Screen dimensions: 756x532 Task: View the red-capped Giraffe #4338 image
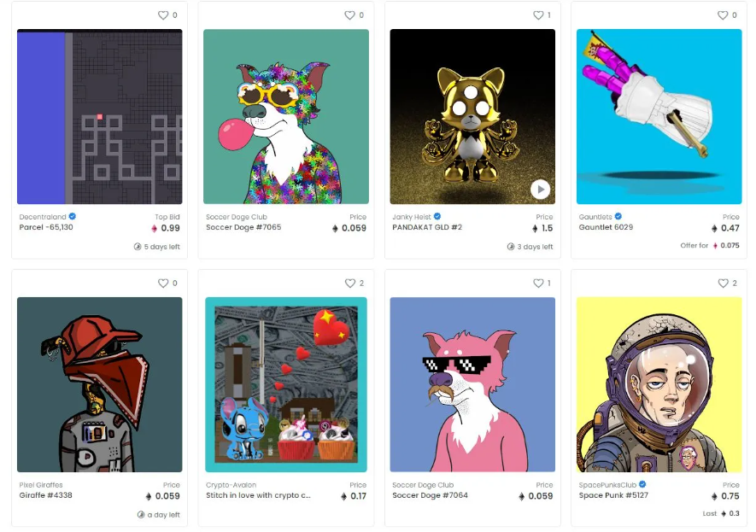(x=99, y=384)
